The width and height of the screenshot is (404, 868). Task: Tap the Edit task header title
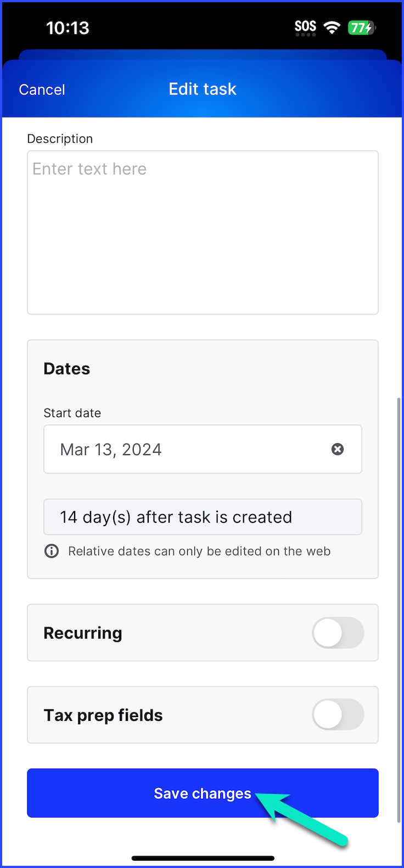coord(203,89)
